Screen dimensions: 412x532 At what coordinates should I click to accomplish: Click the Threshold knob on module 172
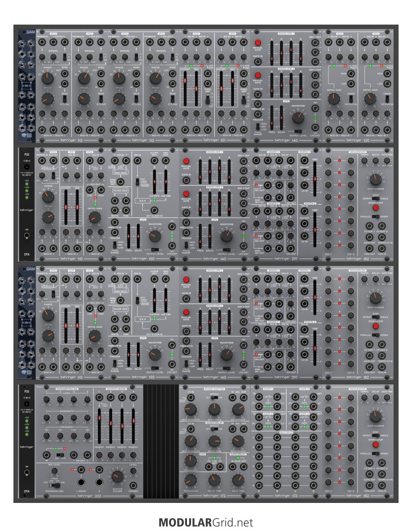point(191,480)
